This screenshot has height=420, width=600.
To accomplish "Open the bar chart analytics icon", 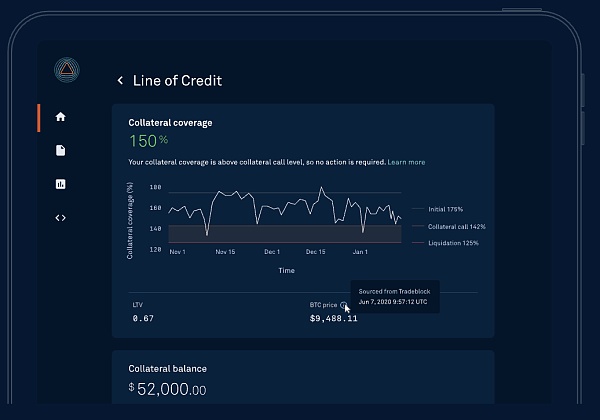I will [x=60, y=184].
